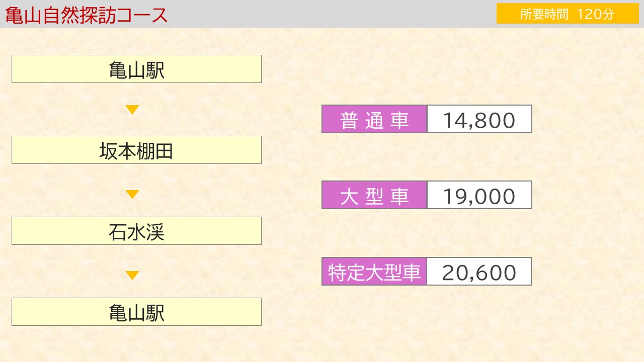Click the 19,000 fare field
Image resolution: width=644 pixels, height=362 pixels.
479,195
